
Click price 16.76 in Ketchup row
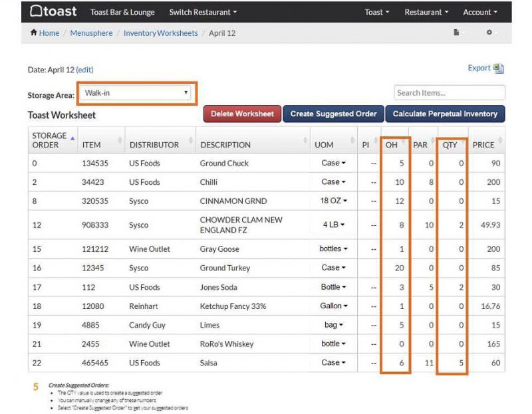coord(491,306)
